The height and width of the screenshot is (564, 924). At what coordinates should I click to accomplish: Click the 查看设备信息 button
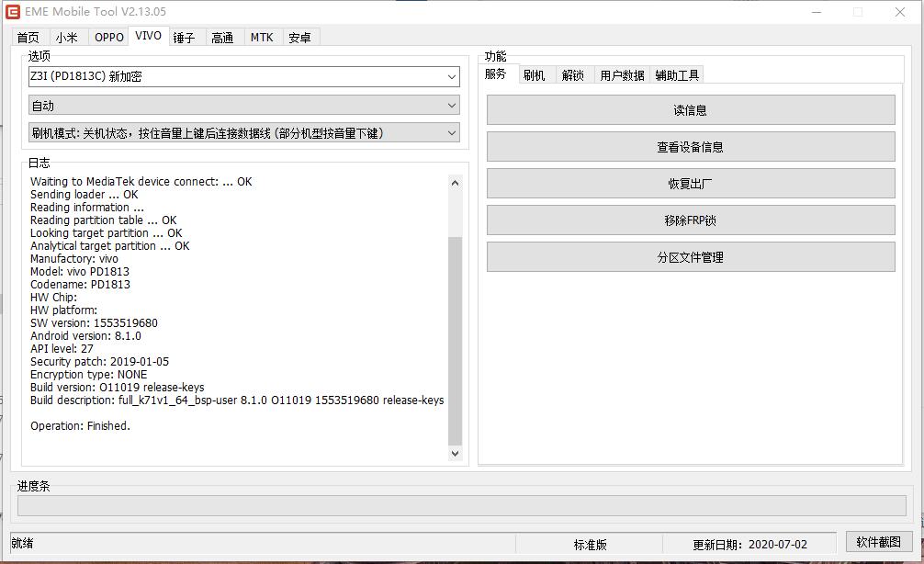(691, 147)
